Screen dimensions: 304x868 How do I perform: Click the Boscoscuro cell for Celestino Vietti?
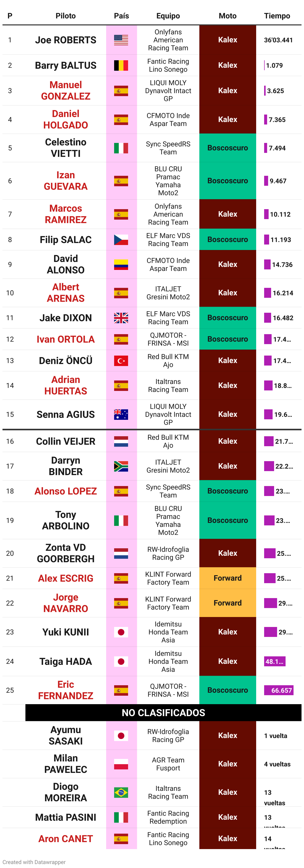click(x=228, y=148)
